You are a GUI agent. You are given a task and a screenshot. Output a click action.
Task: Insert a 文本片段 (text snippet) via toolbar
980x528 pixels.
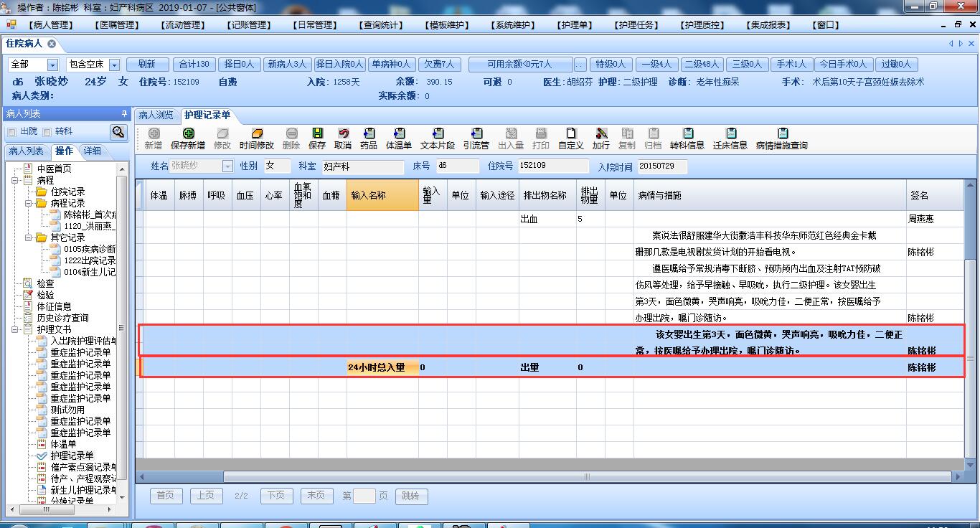click(438, 133)
